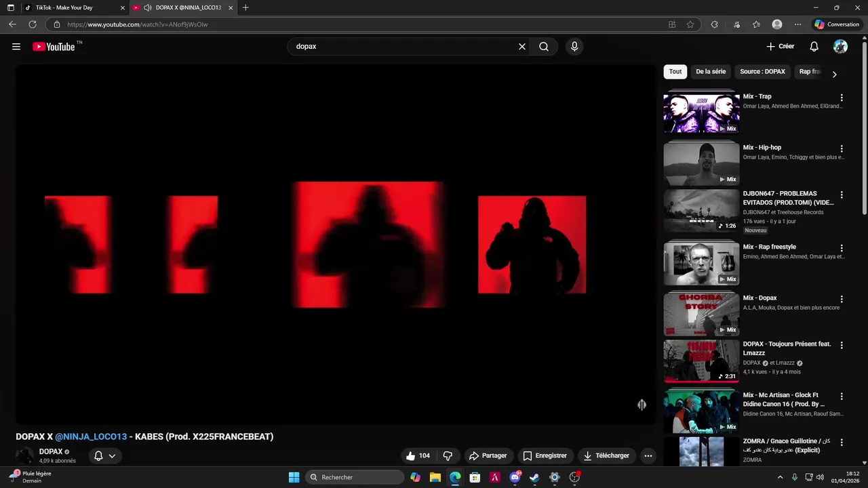Open DOPAX - Toujours Présent feat. Lmazzz title

[787, 348]
